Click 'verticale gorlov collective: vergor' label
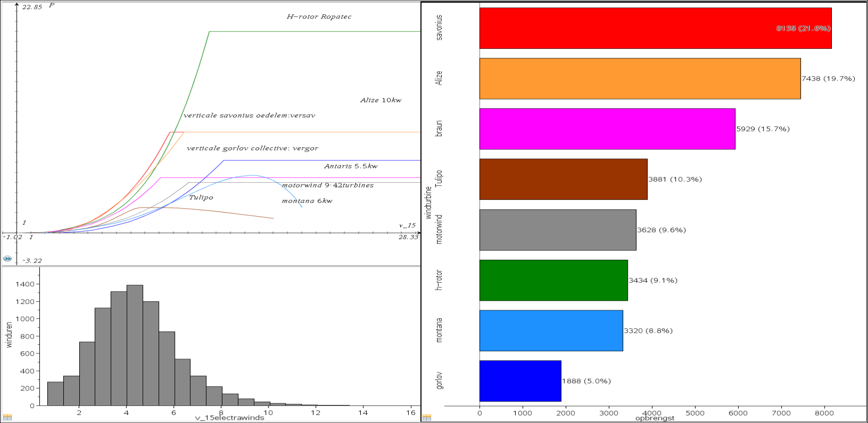Image resolution: width=868 pixels, height=423 pixels. coord(252,148)
